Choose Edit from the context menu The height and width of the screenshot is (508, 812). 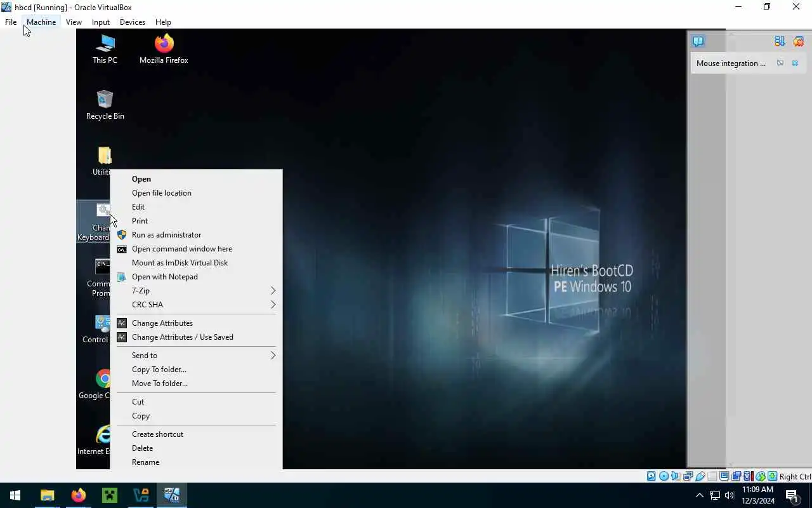click(x=196, y=207)
